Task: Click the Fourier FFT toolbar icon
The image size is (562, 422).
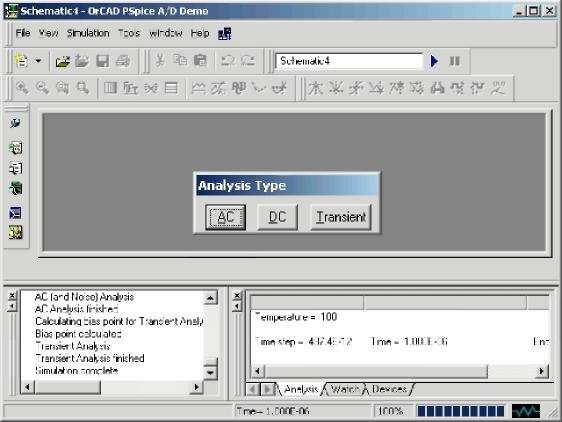Action: click(130, 88)
